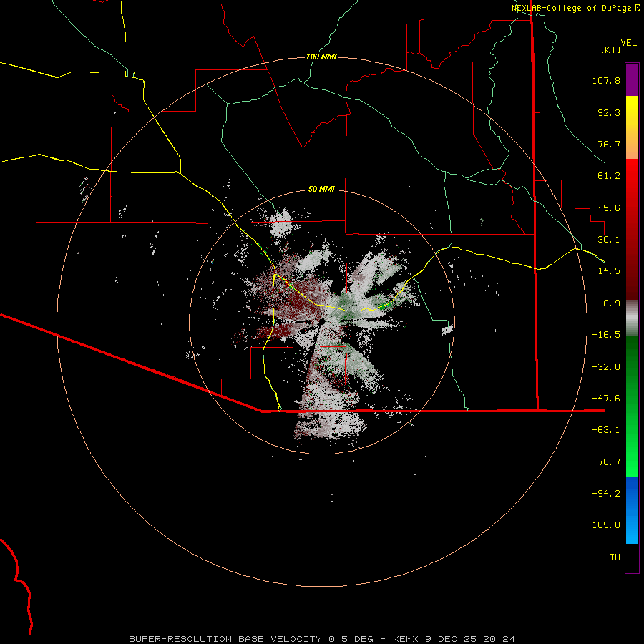Click the 14.5 velocity scale value
Screen dimensions: 644x644
pyautogui.click(x=609, y=271)
